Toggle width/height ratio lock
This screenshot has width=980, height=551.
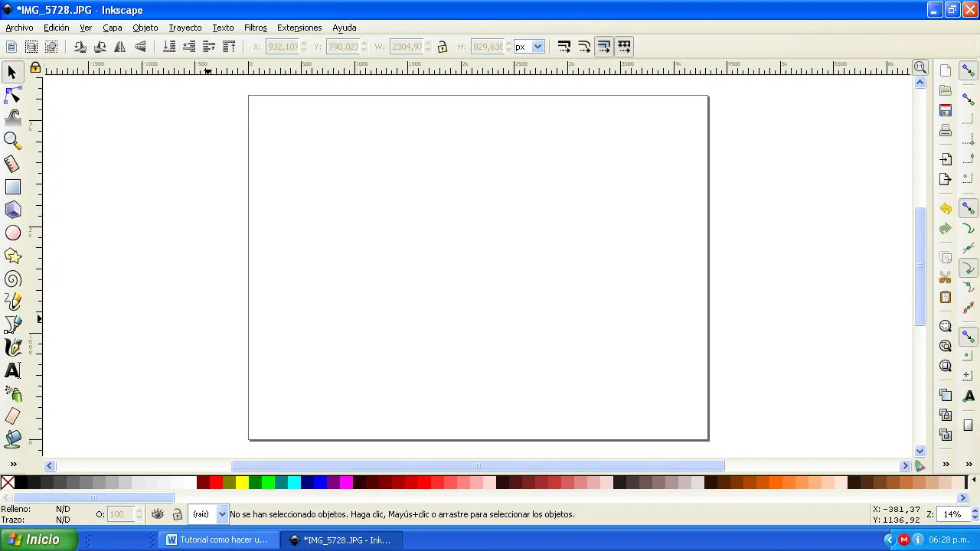(x=442, y=47)
